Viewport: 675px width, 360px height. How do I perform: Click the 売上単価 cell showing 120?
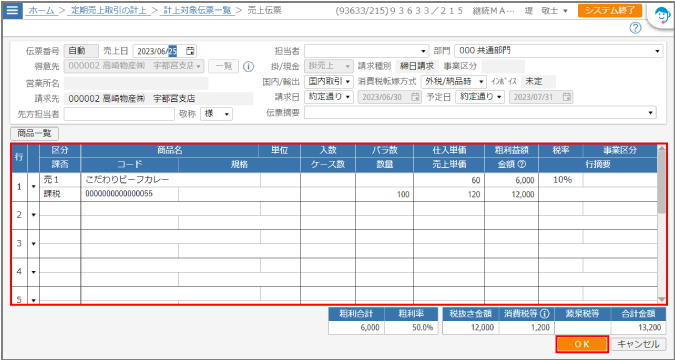[449, 194]
